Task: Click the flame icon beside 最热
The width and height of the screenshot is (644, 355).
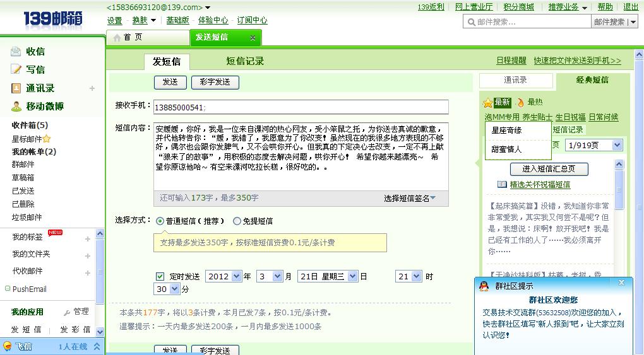Action: 521,102
